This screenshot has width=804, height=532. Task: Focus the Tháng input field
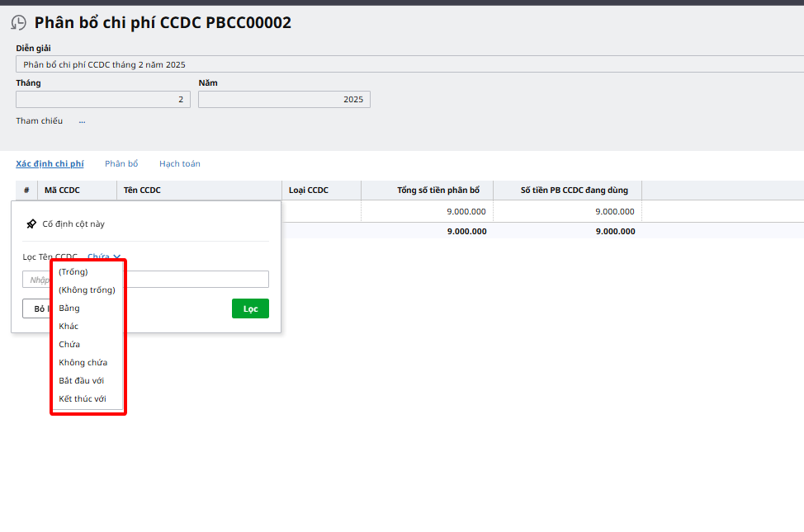click(103, 99)
